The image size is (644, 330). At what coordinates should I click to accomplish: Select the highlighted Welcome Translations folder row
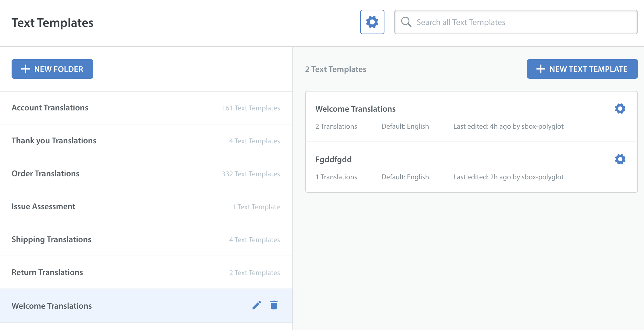tap(146, 306)
